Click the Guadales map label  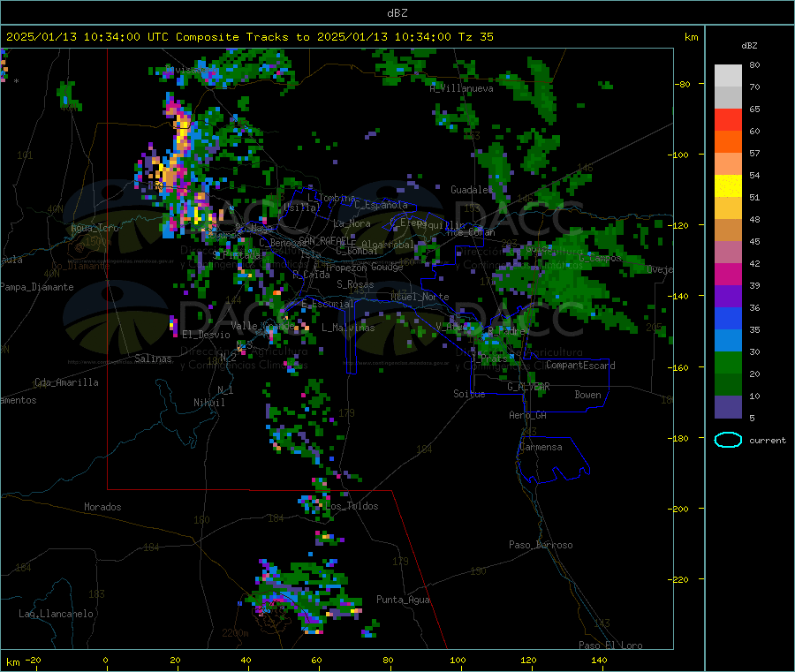[x=472, y=190]
